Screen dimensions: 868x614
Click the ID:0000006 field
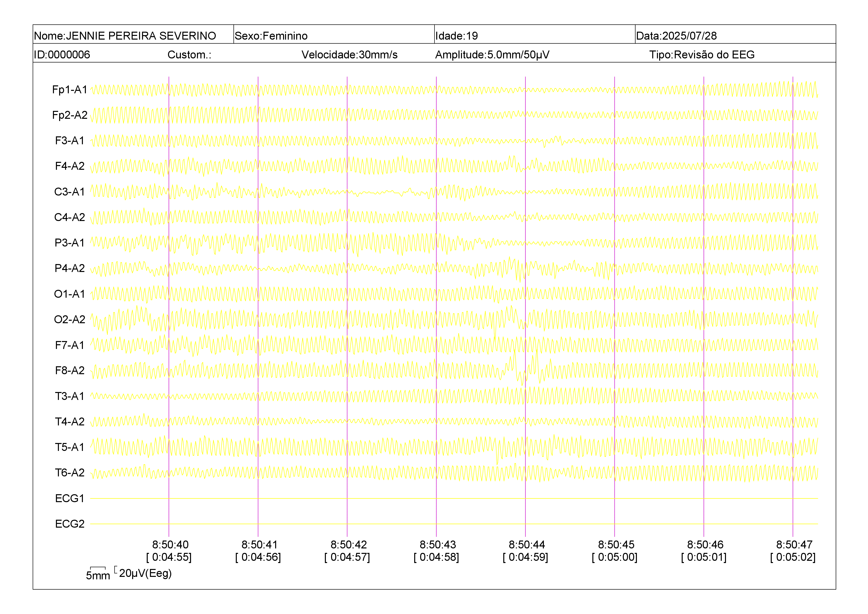(x=62, y=55)
